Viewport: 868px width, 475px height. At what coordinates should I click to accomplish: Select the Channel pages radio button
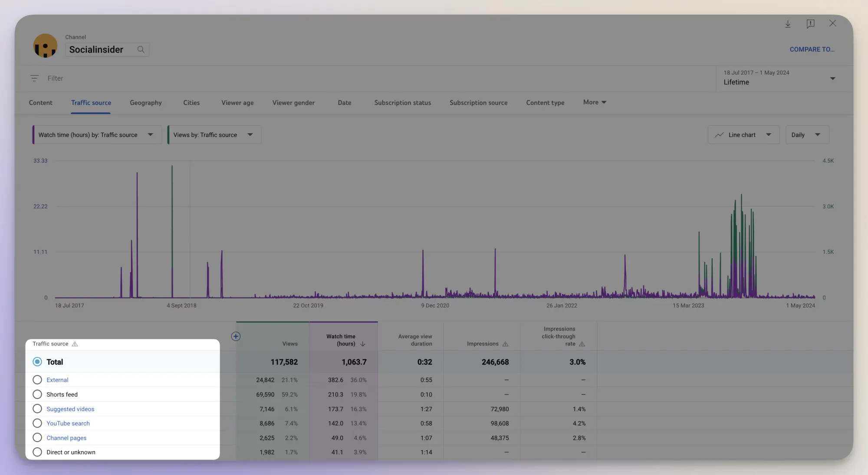[37, 438]
